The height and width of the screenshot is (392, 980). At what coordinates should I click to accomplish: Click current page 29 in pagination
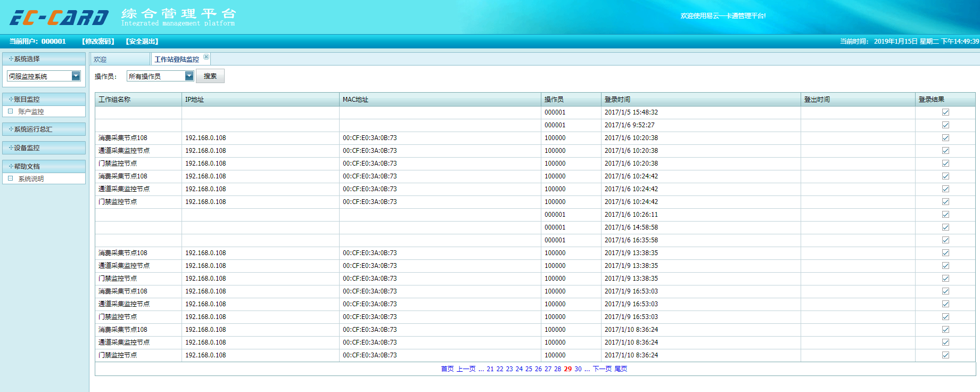click(568, 369)
